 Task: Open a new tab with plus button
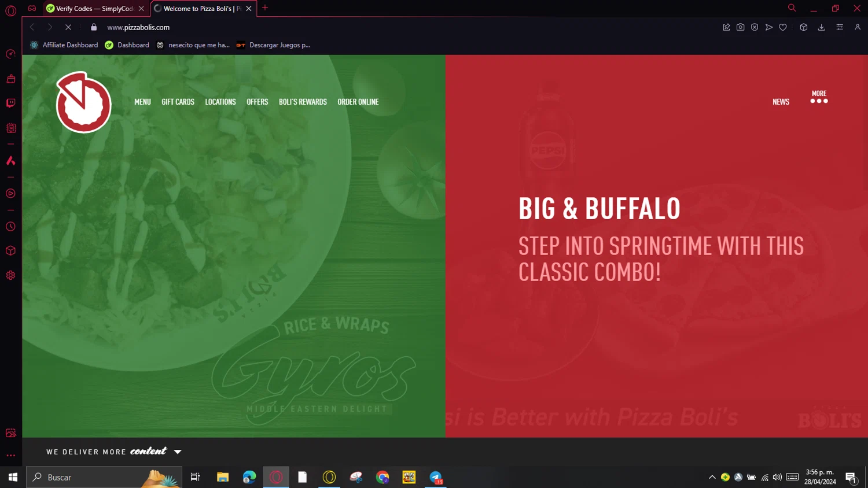(x=265, y=8)
